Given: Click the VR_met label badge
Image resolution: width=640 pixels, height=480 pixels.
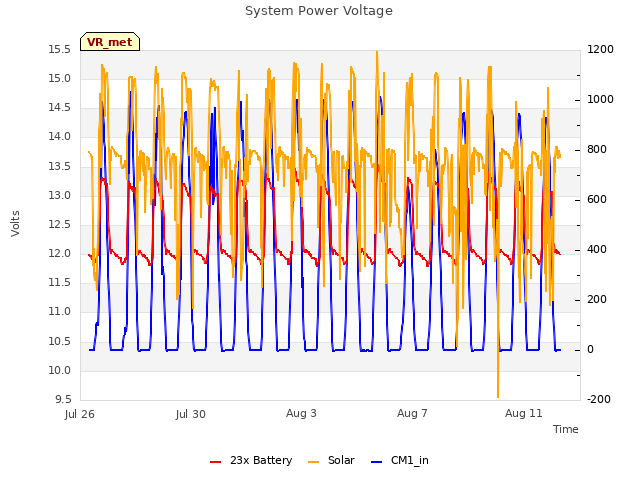Looking at the screenshot, I should (x=110, y=42).
